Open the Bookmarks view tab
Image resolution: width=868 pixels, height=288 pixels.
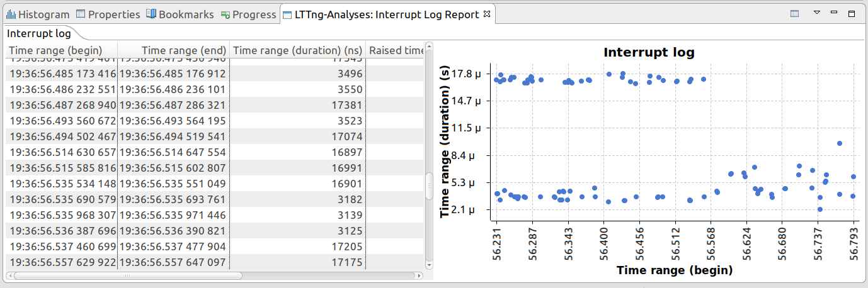(x=180, y=14)
